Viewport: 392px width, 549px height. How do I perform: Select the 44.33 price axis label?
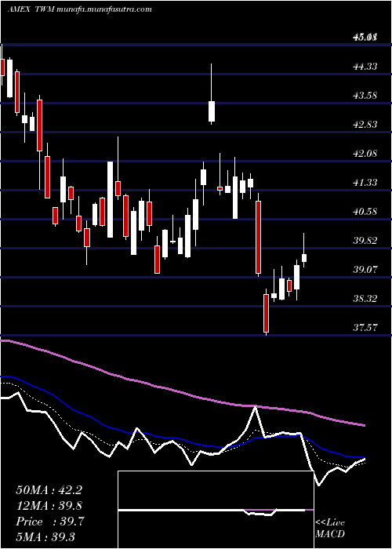click(364, 66)
